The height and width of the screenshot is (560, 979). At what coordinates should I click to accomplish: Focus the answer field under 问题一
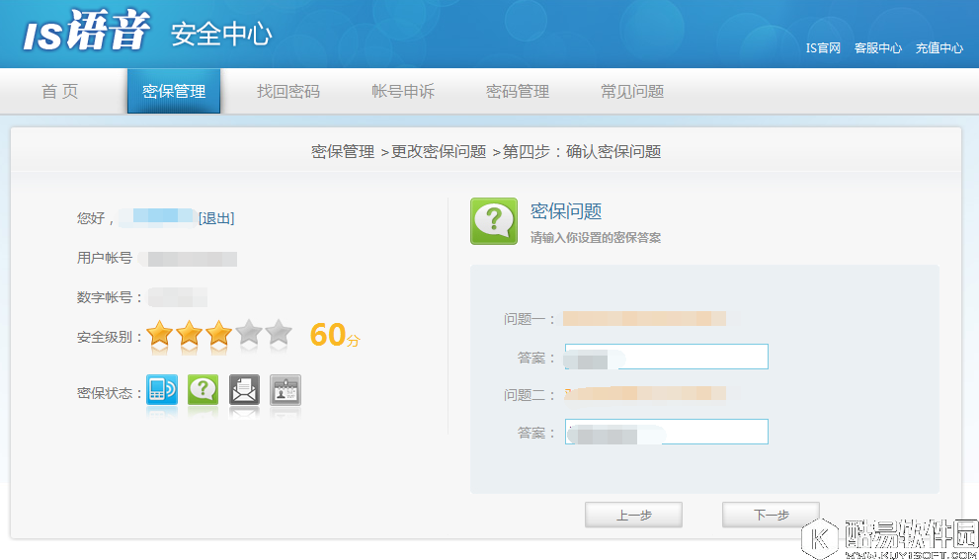click(x=666, y=357)
